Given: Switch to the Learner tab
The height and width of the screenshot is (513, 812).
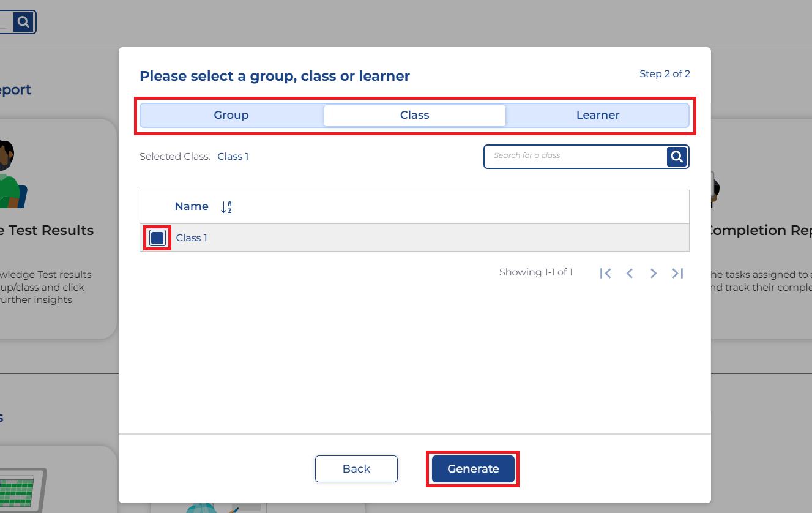Looking at the screenshot, I should point(598,114).
